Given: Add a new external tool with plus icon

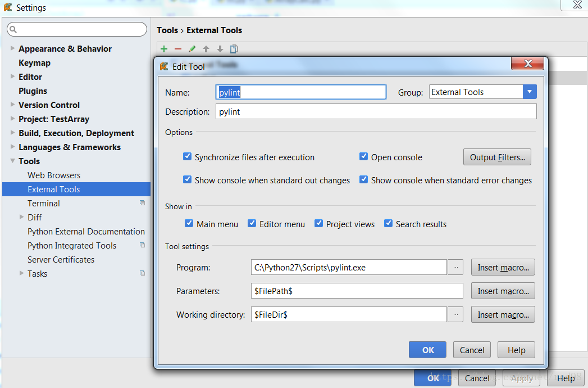Looking at the screenshot, I should click(164, 49).
